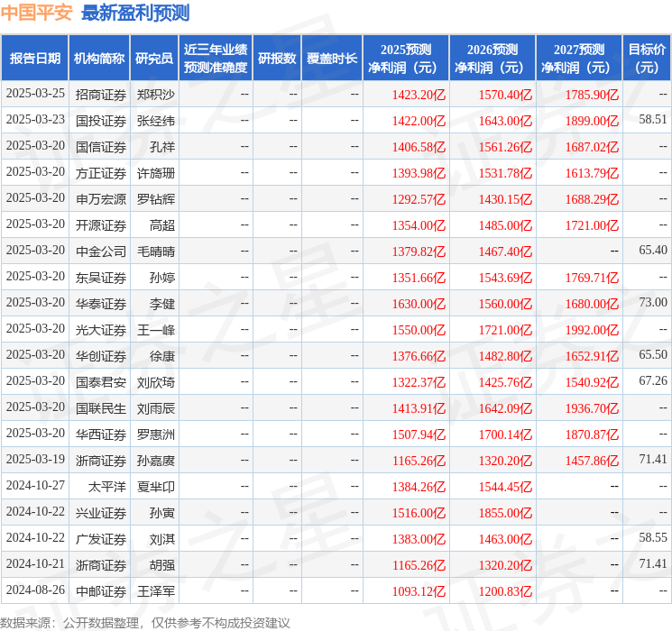
Task: Click the 东吴证券 institution cell
Action: [x=101, y=278]
